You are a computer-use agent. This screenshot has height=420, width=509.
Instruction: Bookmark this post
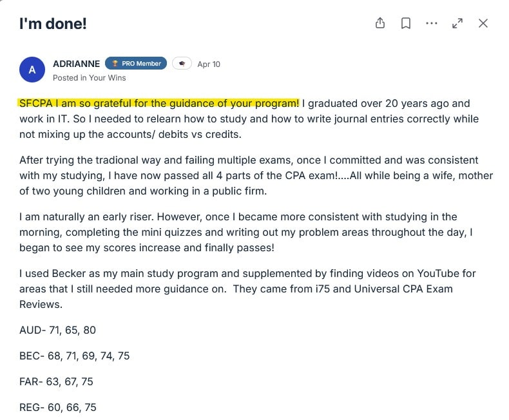406,23
